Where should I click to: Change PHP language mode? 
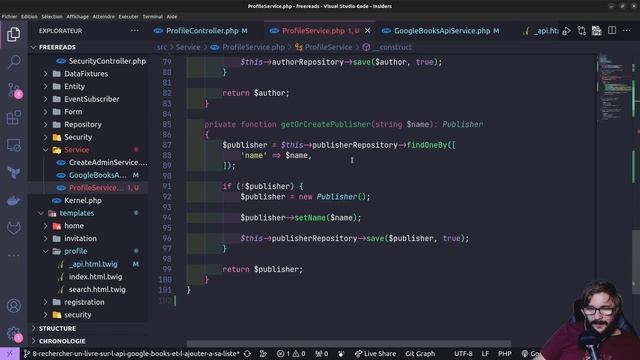coord(504,353)
